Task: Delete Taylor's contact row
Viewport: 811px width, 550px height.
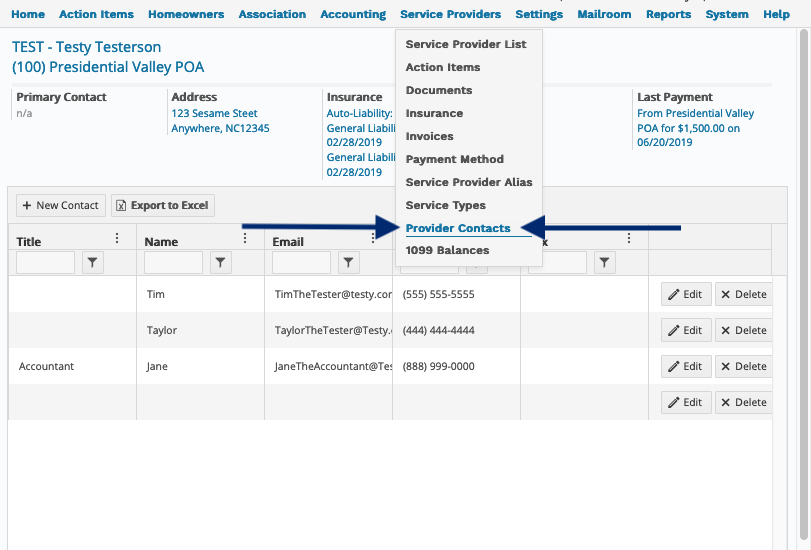Action: click(x=744, y=330)
